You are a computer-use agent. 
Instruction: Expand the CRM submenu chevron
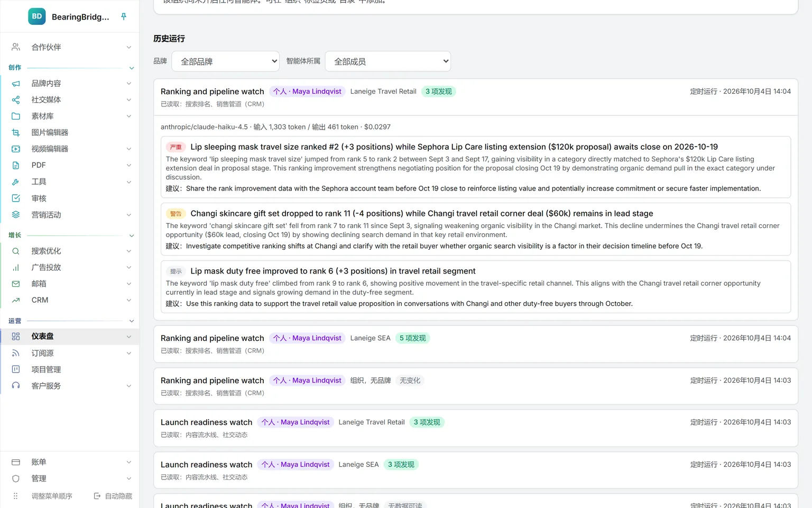tap(129, 300)
